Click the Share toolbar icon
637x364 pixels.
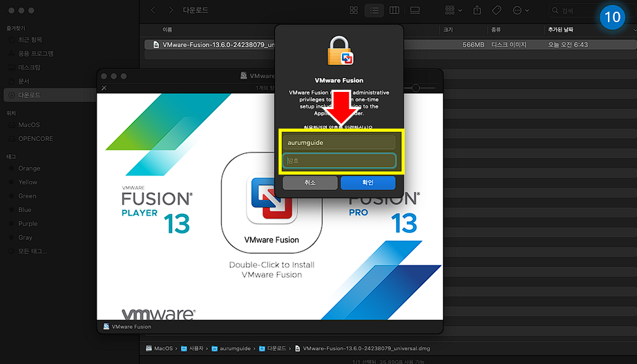pos(477,10)
